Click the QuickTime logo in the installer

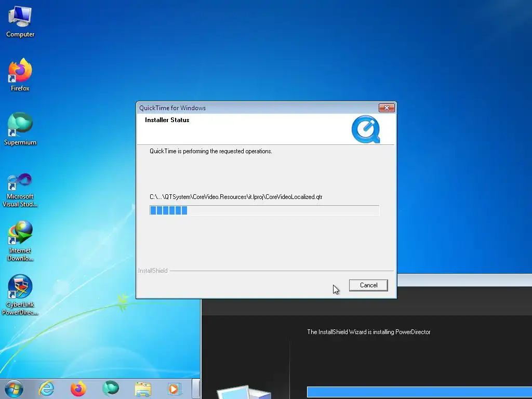366,129
